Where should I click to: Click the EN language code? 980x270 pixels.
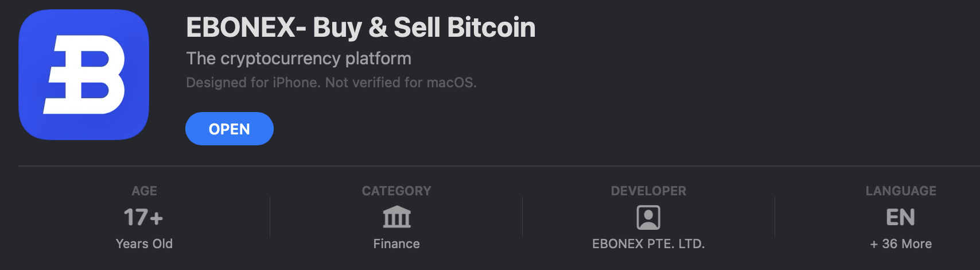(900, 217)
